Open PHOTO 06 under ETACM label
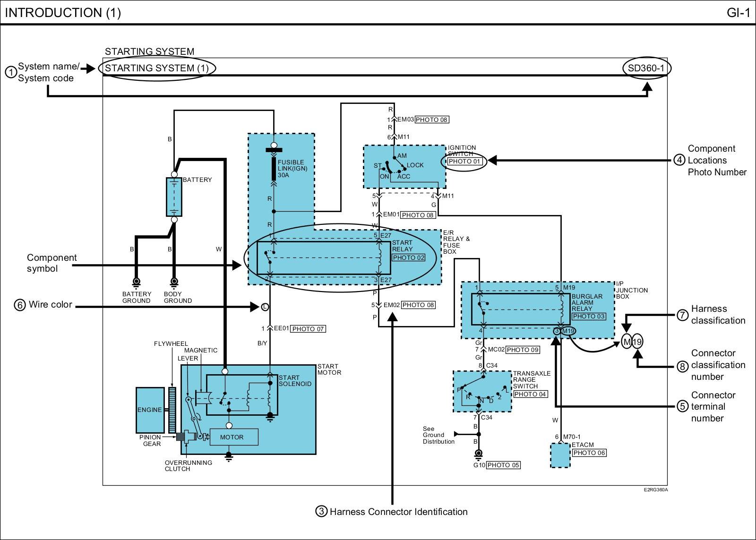Viewport: 756px width, 540px height. pyautogui.click(x=589, y=453)
